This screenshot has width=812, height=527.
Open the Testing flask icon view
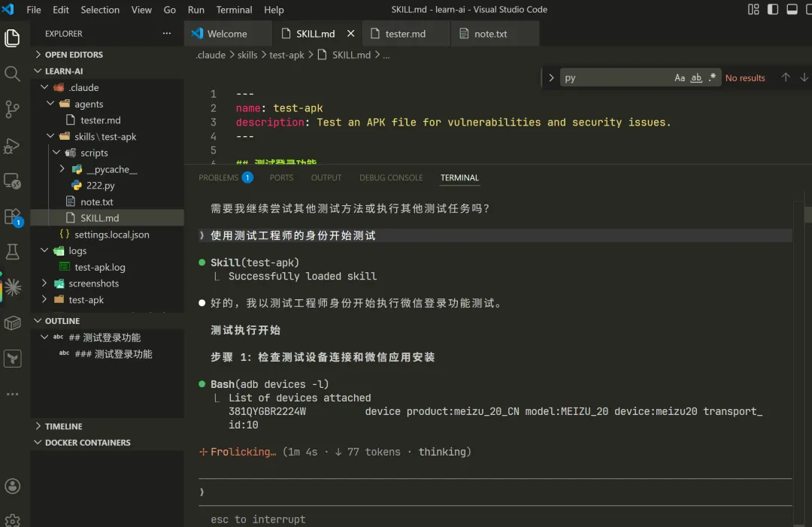point(12,252)
